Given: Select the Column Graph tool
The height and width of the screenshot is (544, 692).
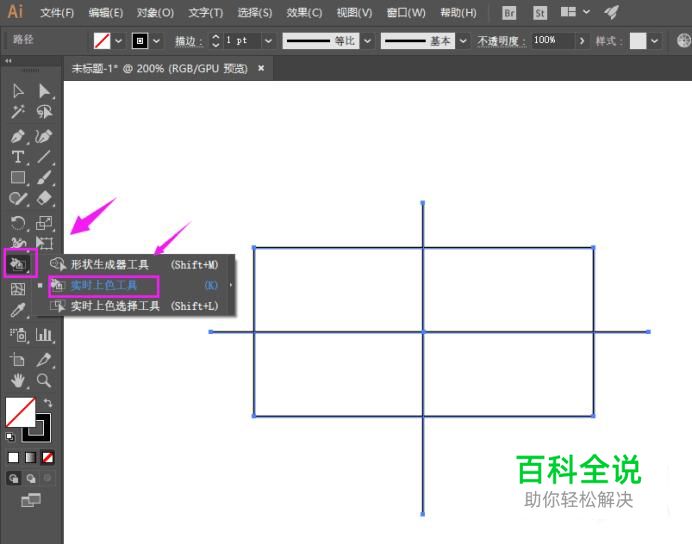Looking at the screenshot, I should point(44,335).
